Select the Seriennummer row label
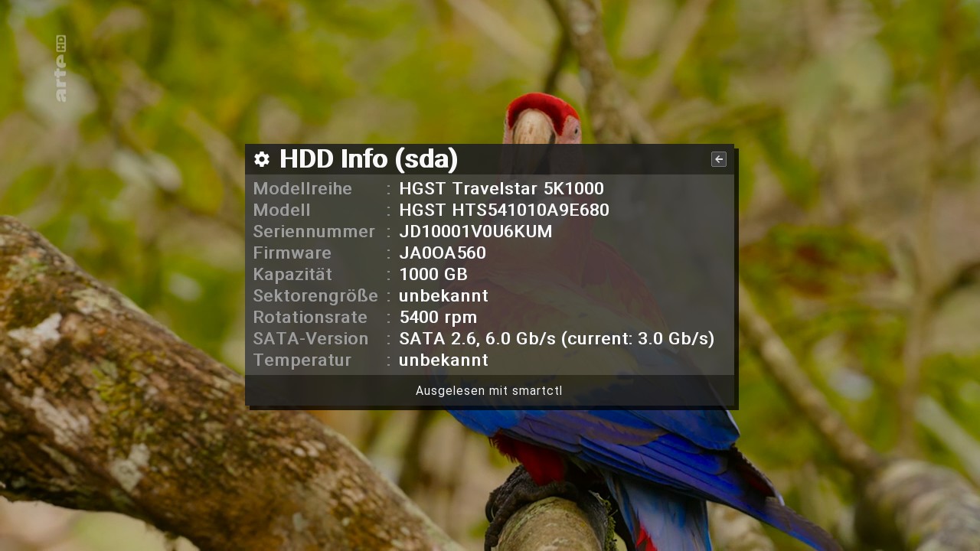This screenshot has width=980, height=551. click(x=314, y=232)
